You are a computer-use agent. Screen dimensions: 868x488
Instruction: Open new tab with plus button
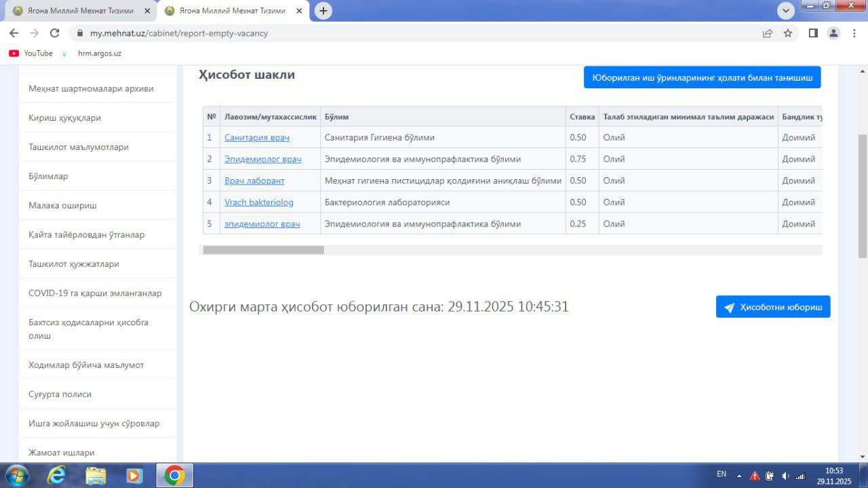323,11
